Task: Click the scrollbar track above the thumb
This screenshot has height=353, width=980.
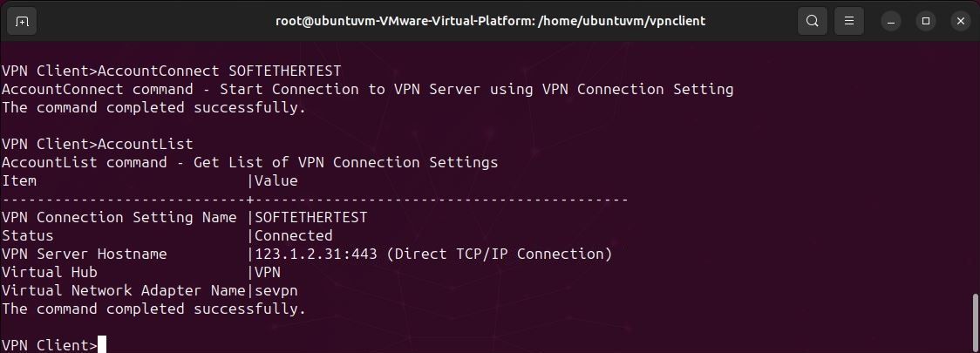Action: point(975,174)
